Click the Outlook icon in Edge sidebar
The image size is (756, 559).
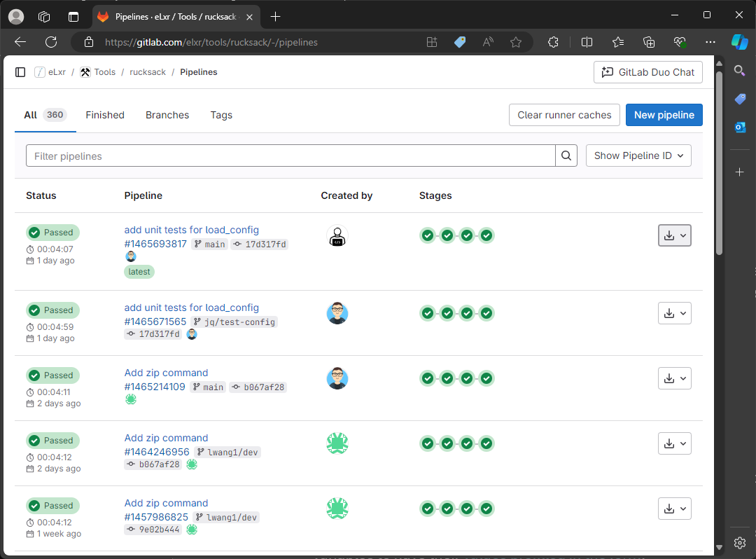739,127
